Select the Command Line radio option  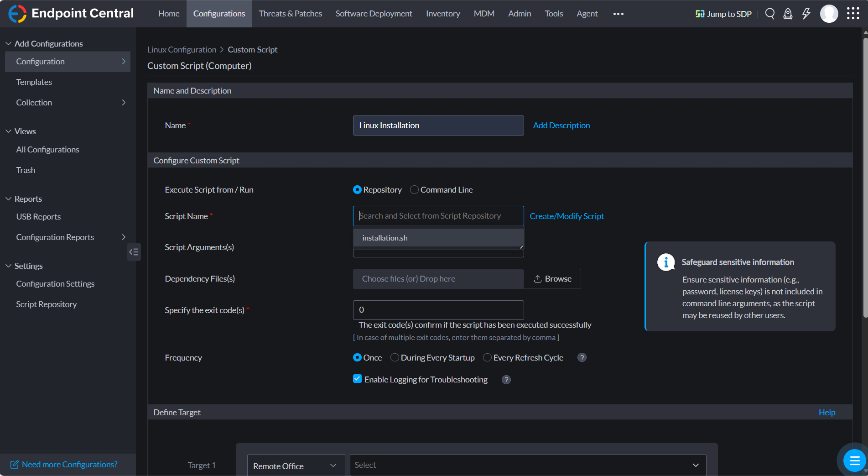coord(414,190)
